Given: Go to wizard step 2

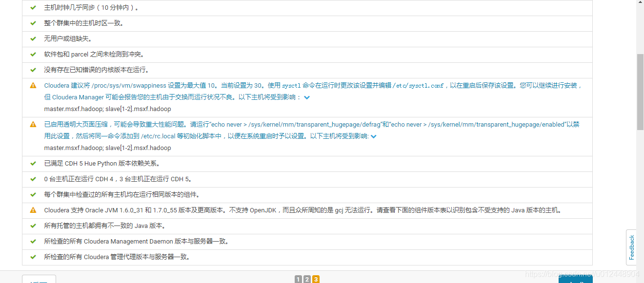Looking at the screenshot, I should click(307, 279).
